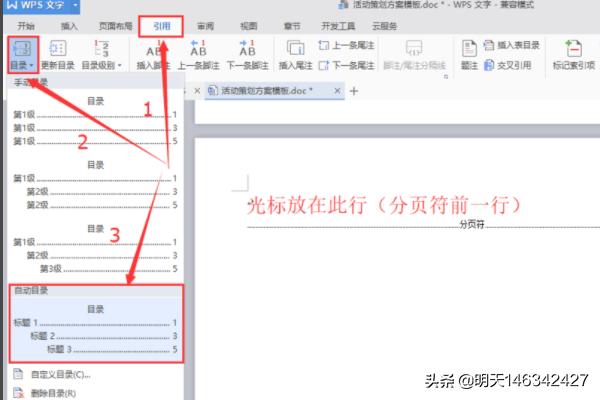This screenshot has height=400, width=600.
Task: Add a new document tab with plus
Action: coord(353,90)
